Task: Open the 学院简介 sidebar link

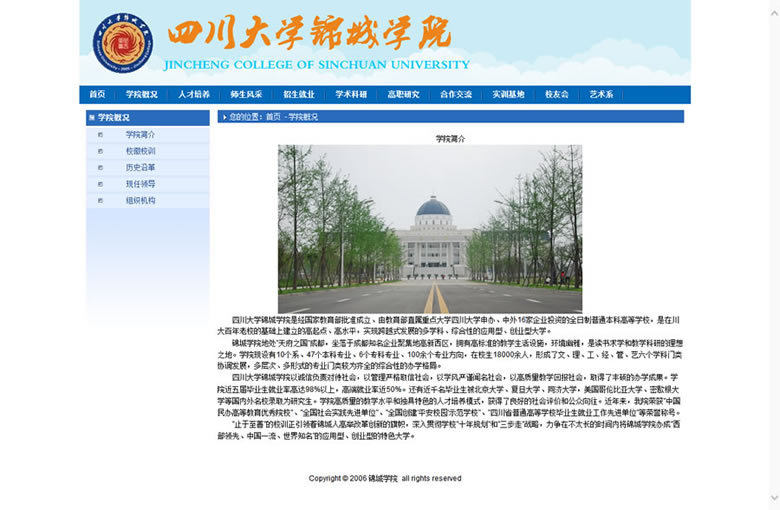Action: coord(140,135)
